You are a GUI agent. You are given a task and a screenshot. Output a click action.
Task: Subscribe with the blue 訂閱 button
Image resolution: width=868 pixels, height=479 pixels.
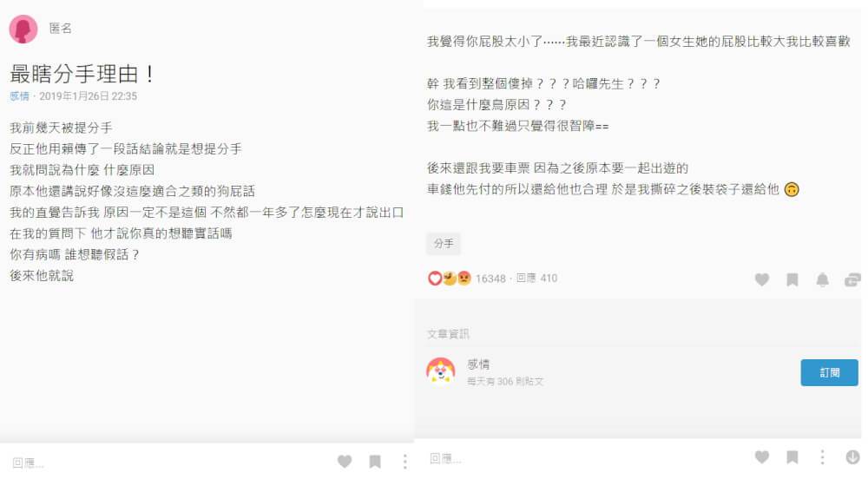tap(829, 373)
